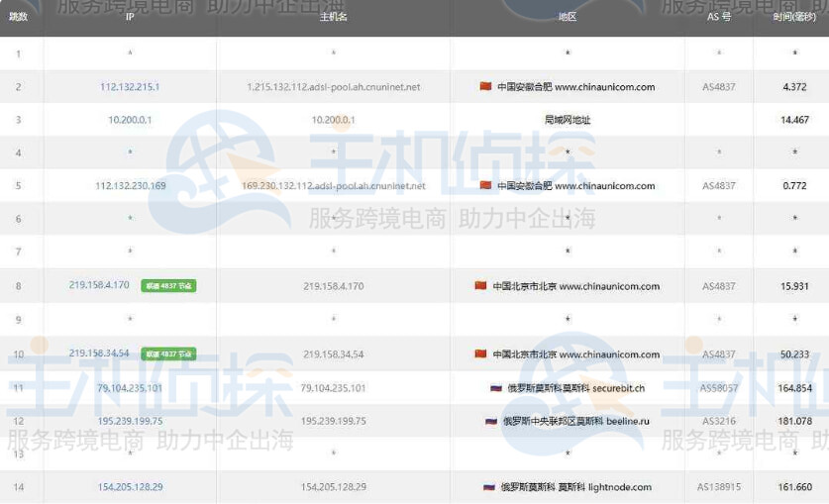Click the 时间(毫秒) column header

[x=794, y=17]
